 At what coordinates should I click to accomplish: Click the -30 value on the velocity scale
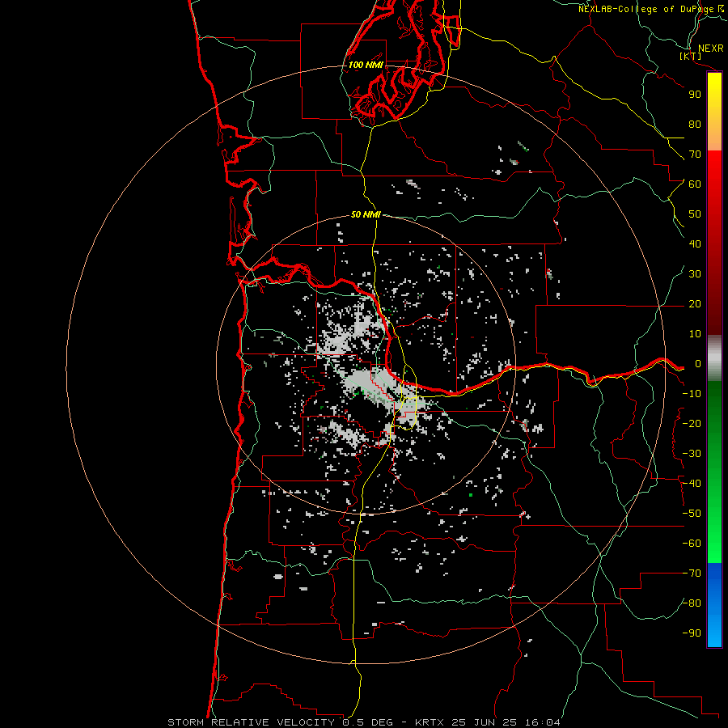pyautogui.click(x=692, y=454)
